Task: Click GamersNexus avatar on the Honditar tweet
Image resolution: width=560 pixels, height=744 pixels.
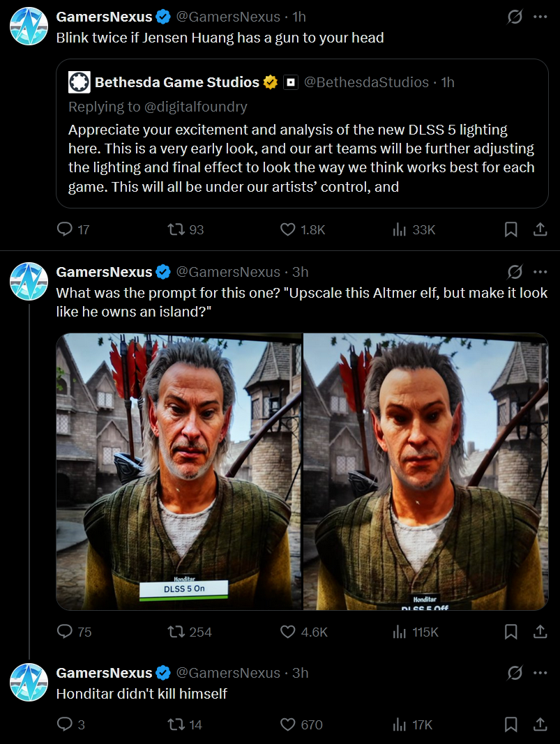Action: 29,682
